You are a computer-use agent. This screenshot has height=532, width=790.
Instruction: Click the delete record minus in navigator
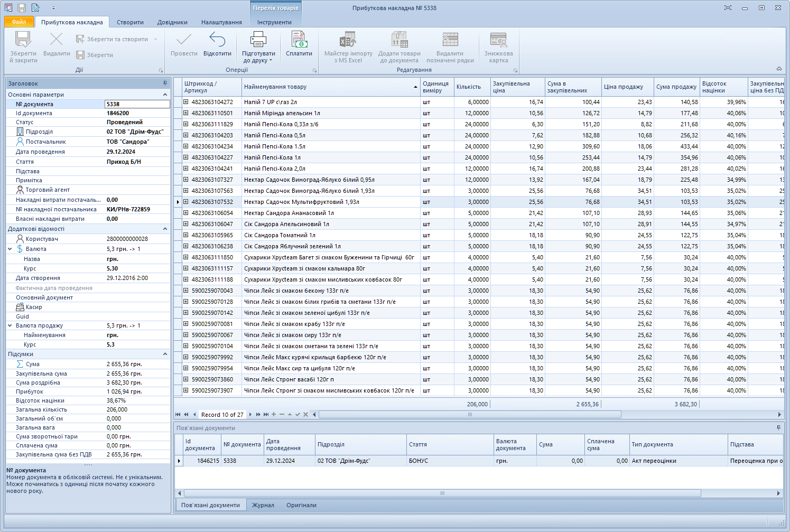pyautogui.click(x=282, y=415)
